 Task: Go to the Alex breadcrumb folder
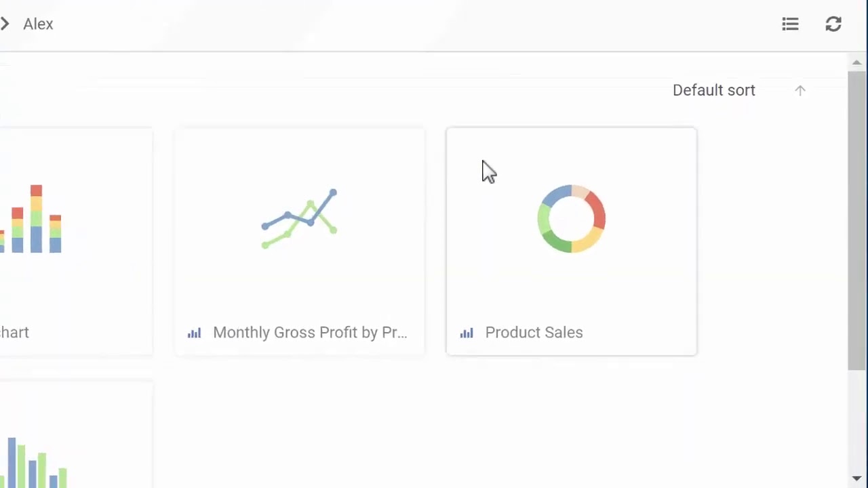pyautogui.click(x=38, y=24)
